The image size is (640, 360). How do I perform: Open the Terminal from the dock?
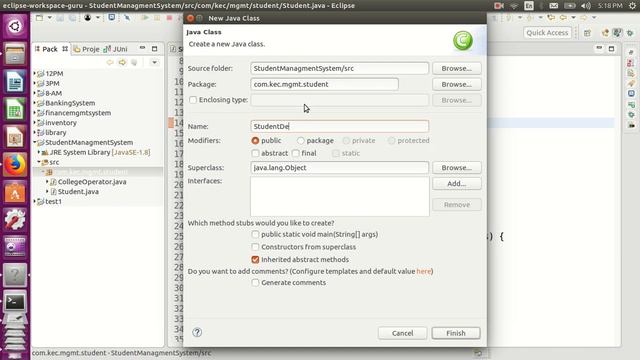coord(15,302)
